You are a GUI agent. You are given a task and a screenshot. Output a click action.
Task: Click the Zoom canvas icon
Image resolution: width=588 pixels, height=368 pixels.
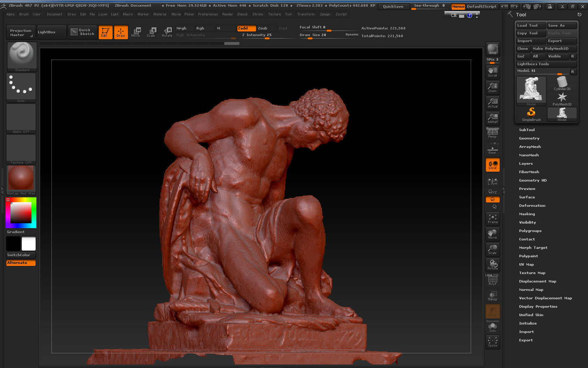click(492, 88)
